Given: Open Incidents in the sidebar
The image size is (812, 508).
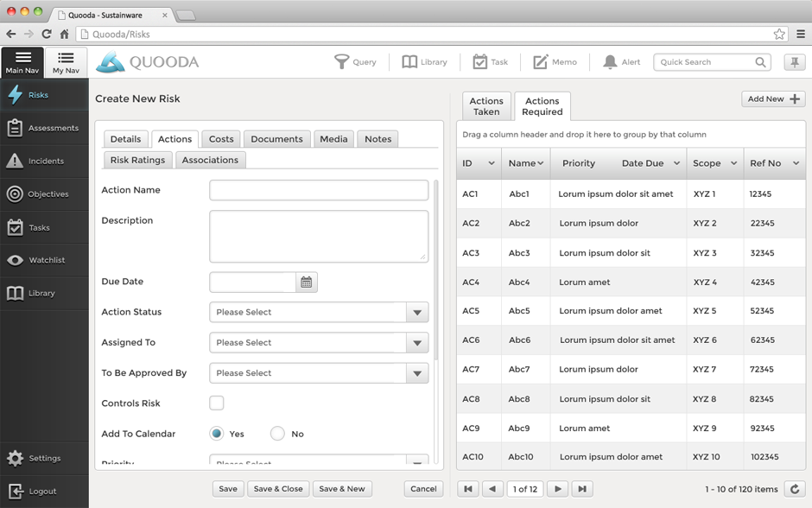Looking at the screenshot, I should coord(45,161).
